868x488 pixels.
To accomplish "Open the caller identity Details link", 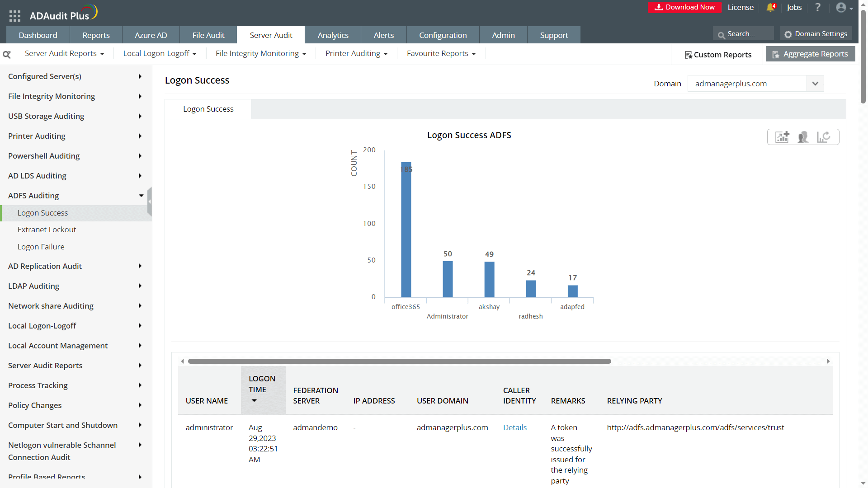I will click(514, 427).
